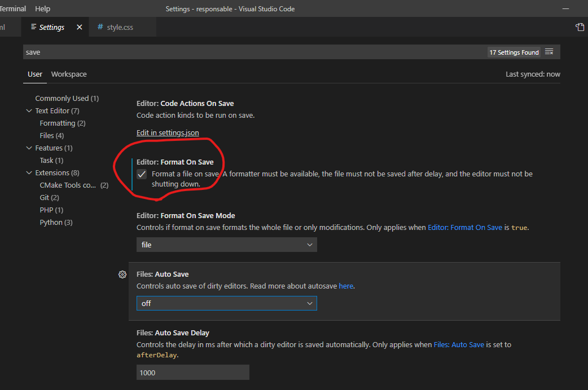
Task: Select Files (4) in the settings tree
Action: [52, 136]
